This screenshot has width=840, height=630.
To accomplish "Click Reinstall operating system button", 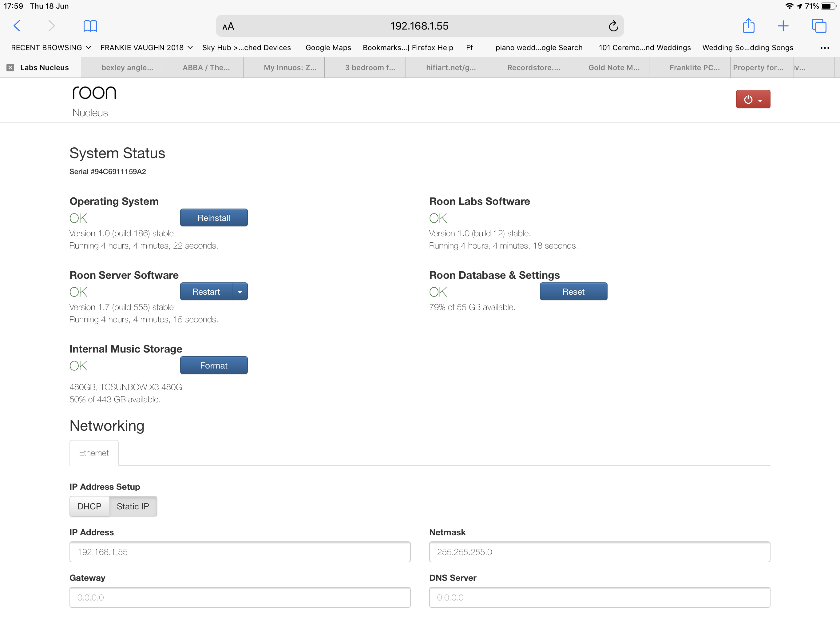I will (214, 218).
